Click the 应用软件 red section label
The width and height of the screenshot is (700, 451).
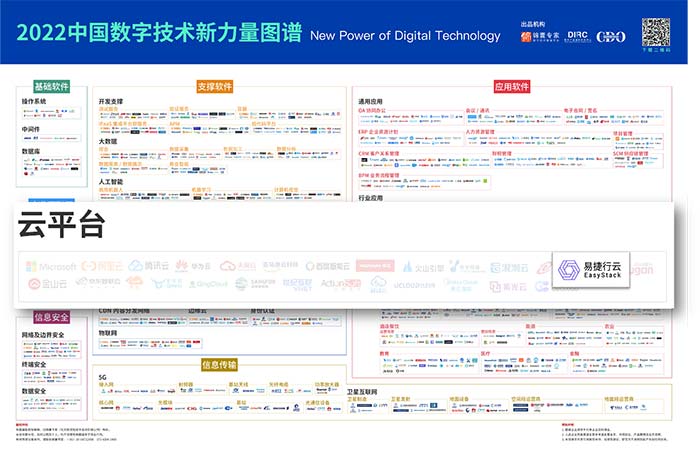(512, 86)
